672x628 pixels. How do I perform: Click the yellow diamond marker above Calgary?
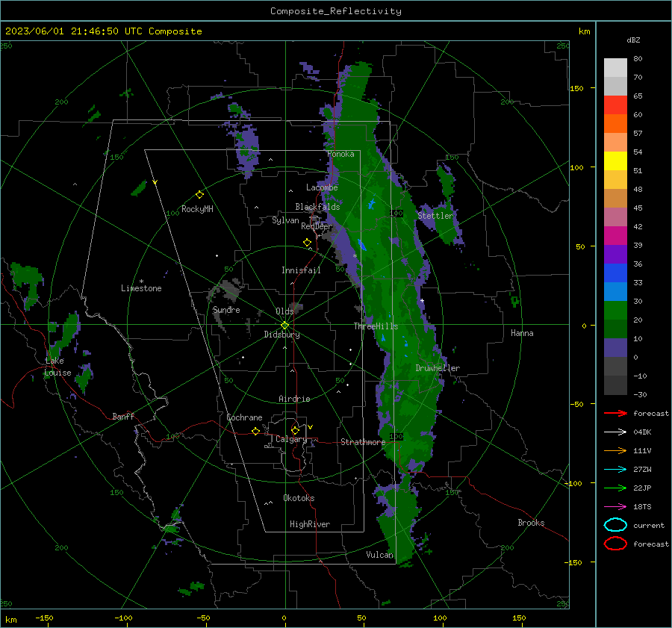(x=295, y=430)
